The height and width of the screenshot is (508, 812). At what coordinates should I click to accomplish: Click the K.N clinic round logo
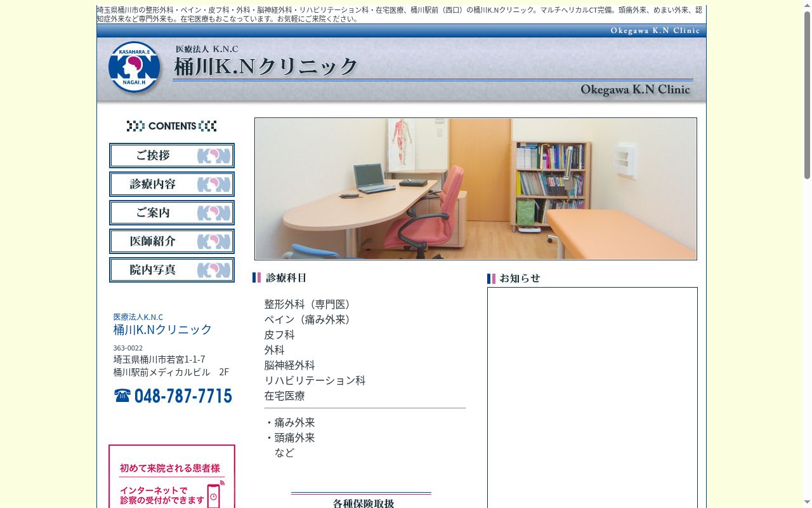click(x=134, y=67)
